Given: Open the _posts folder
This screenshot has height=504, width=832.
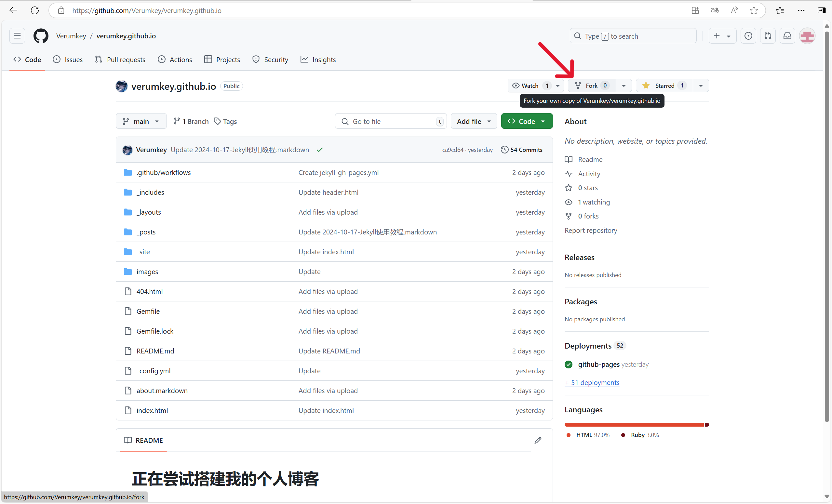Looking at the screenshot, I should pos(146,232).
